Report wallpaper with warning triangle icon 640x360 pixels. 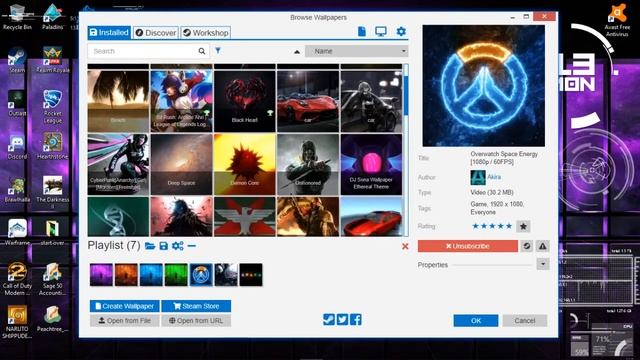tap(542, 246)
